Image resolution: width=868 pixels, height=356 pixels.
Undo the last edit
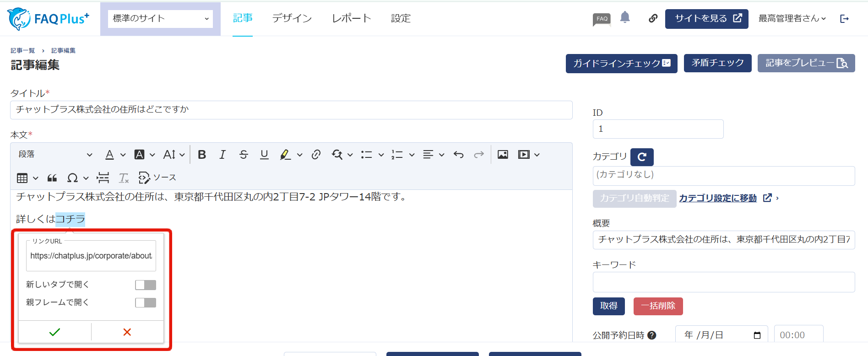[x=458, y=155]
